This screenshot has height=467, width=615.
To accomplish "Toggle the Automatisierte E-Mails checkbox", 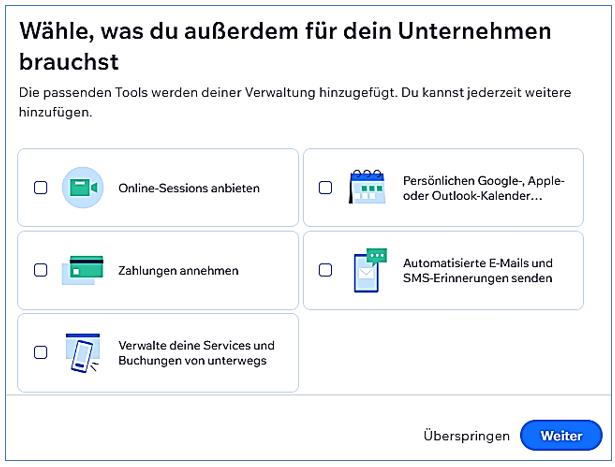I will 325,270.
